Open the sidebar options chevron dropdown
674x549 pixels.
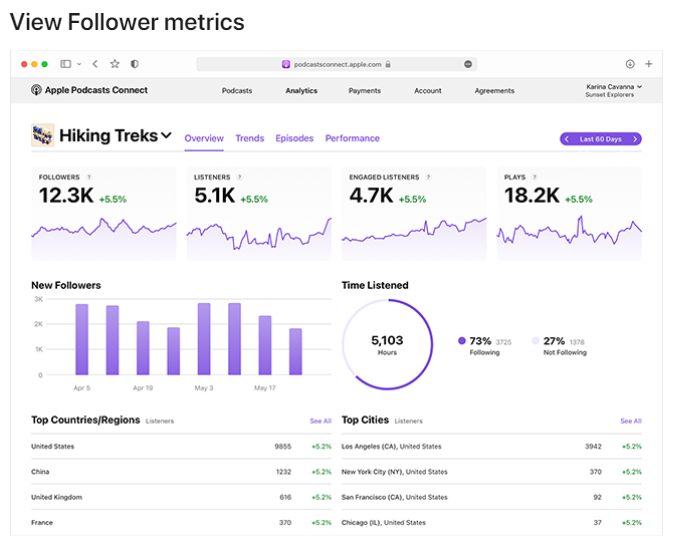click(x=79, y=64)
